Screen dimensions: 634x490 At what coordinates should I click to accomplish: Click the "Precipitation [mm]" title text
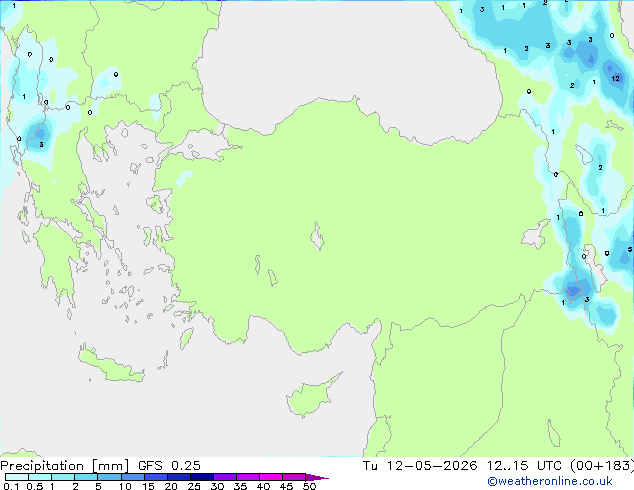click(65, 466)
